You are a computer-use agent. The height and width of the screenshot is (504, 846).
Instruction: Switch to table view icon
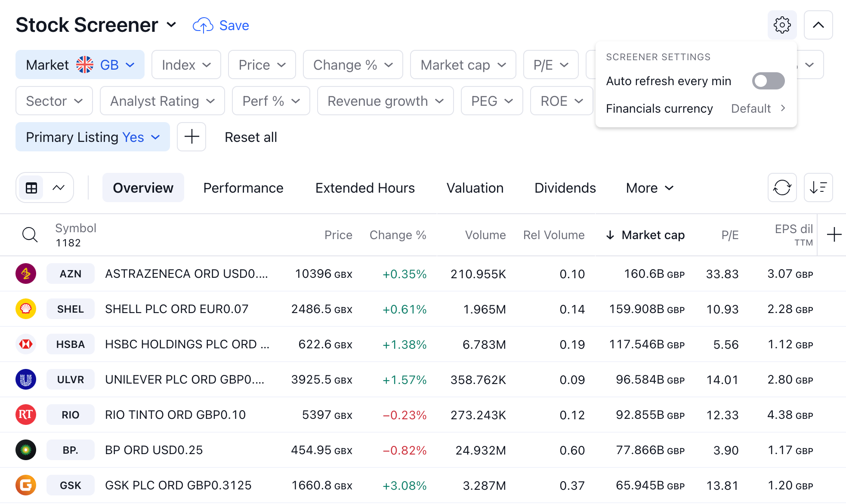[31, 188]
